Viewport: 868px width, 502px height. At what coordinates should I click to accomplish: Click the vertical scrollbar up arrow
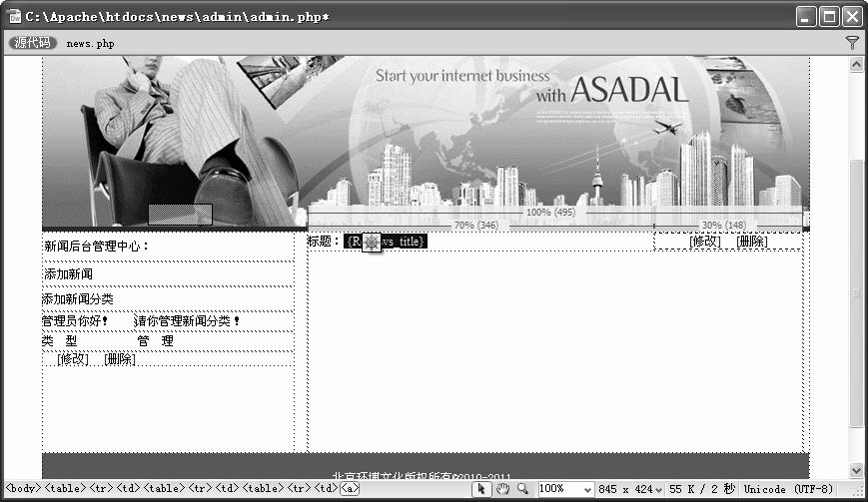coord(856,65)
